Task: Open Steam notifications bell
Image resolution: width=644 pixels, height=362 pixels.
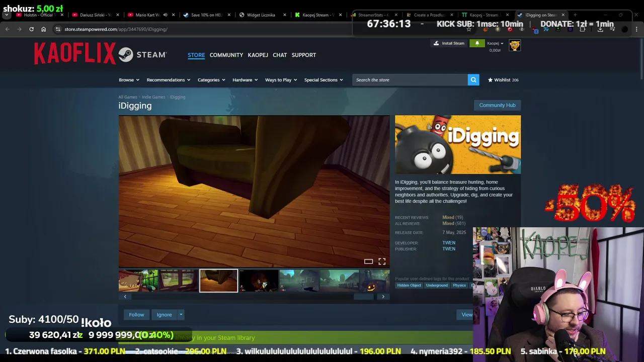Action: click(477, 43)
